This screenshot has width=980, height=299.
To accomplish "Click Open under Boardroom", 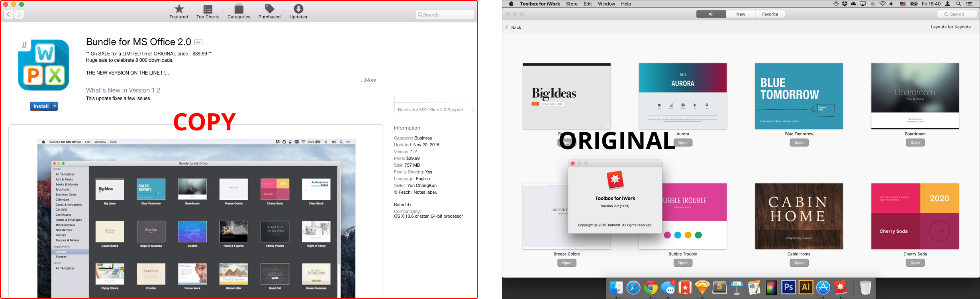I will (915, 143).
